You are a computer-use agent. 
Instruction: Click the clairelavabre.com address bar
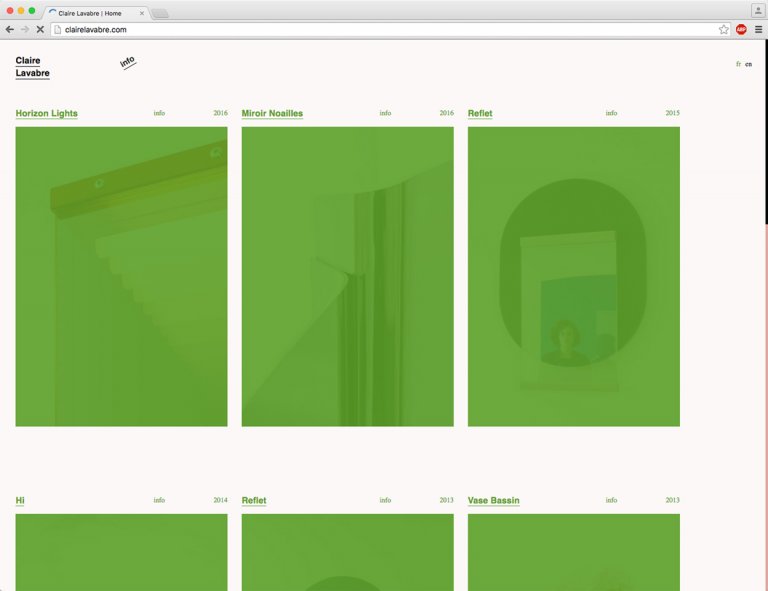coord(380,30)
